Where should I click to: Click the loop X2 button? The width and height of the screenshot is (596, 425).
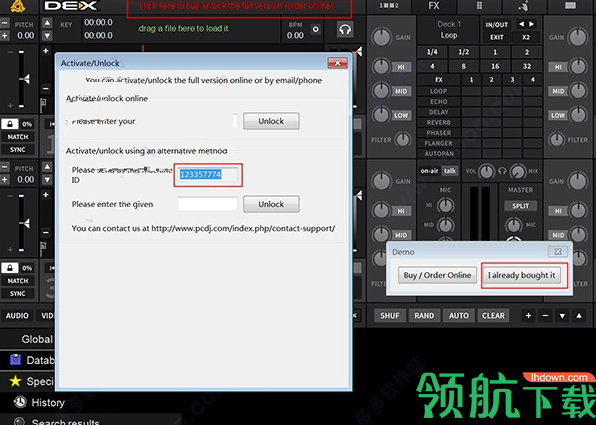coord(526,37)
